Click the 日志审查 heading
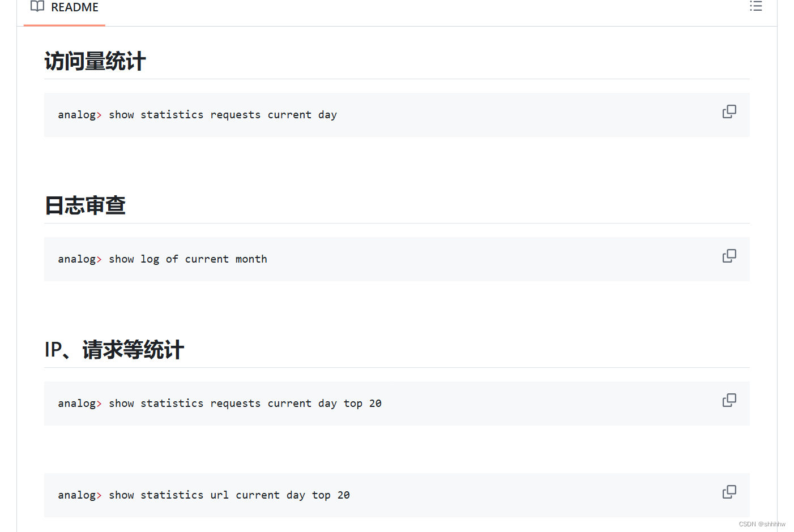Screen dimensions: 794x532 point(85,205)
